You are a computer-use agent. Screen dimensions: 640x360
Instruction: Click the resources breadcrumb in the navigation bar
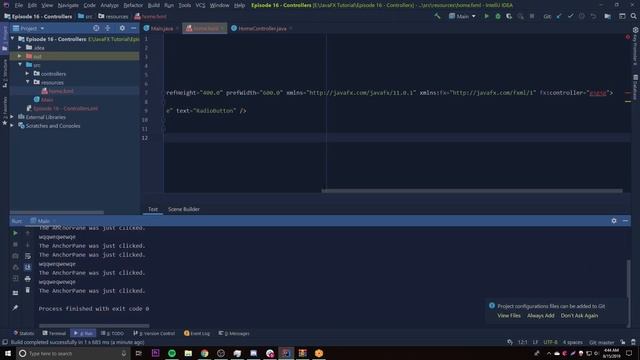pos(113,16)
